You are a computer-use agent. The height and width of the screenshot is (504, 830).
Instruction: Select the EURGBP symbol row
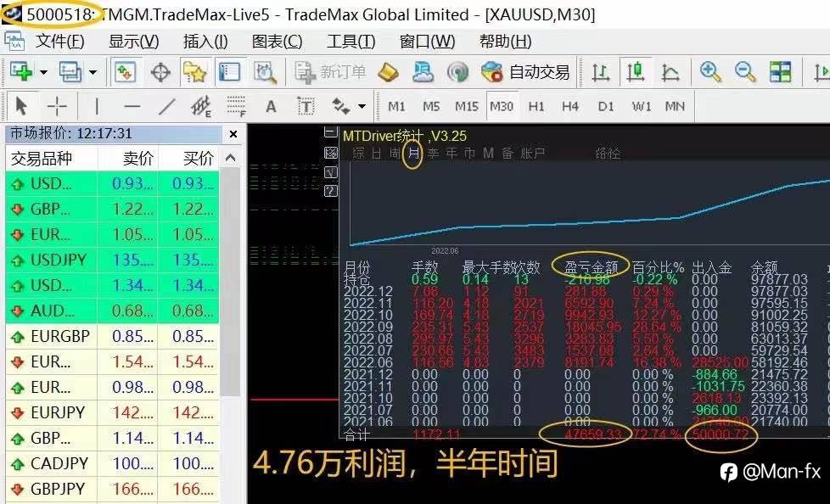point(112,336)
